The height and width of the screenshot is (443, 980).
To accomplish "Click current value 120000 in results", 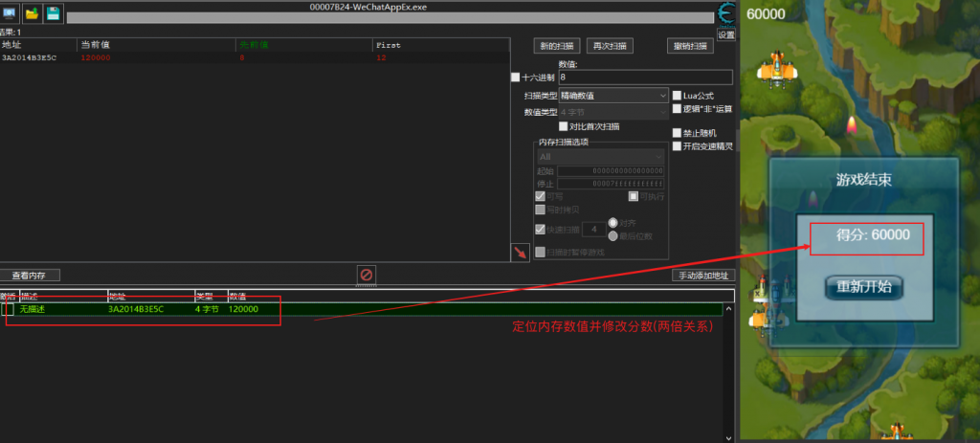I will point(96,57).
